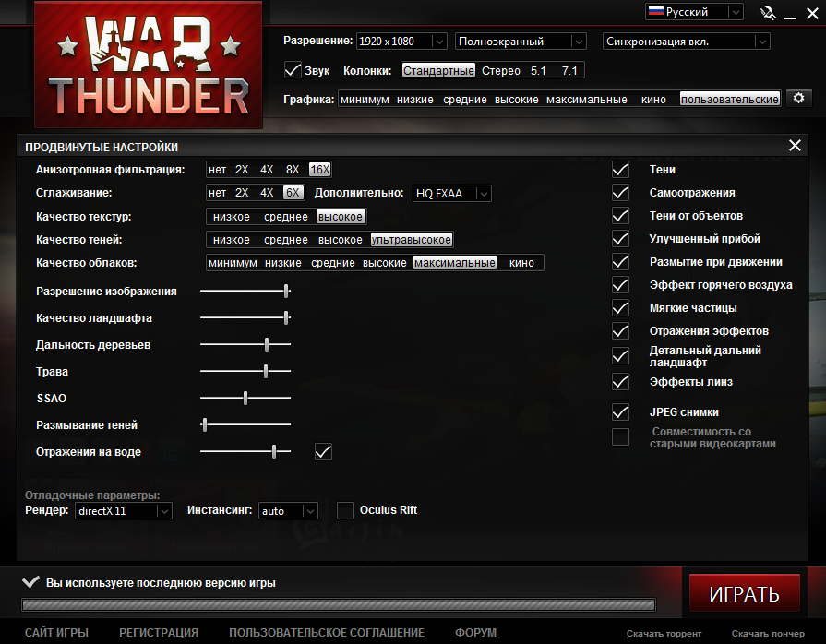
Task: Toggle Эффект горячего воздуха checkbox
Action: (x=620, y=285)
